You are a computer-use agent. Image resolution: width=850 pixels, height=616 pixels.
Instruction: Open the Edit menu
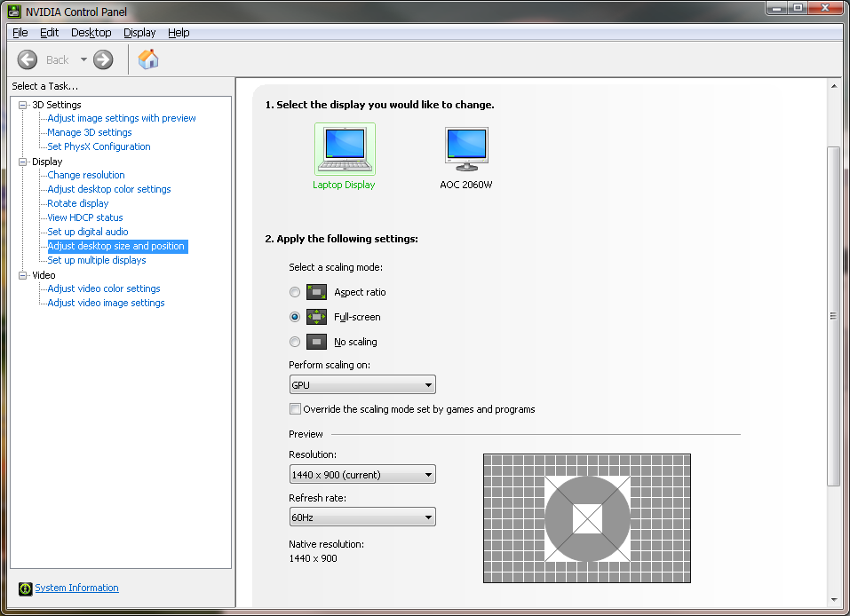[x=50, y=33]
